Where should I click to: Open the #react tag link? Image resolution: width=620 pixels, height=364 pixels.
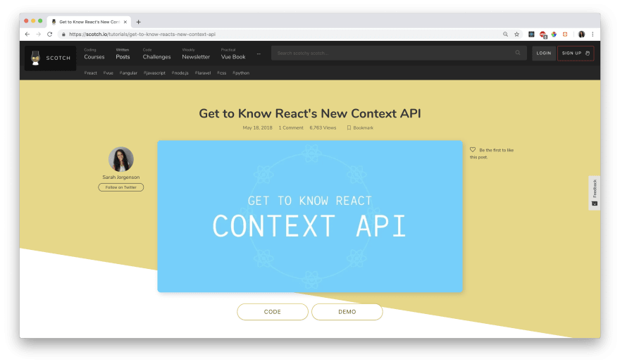[91, 73]
